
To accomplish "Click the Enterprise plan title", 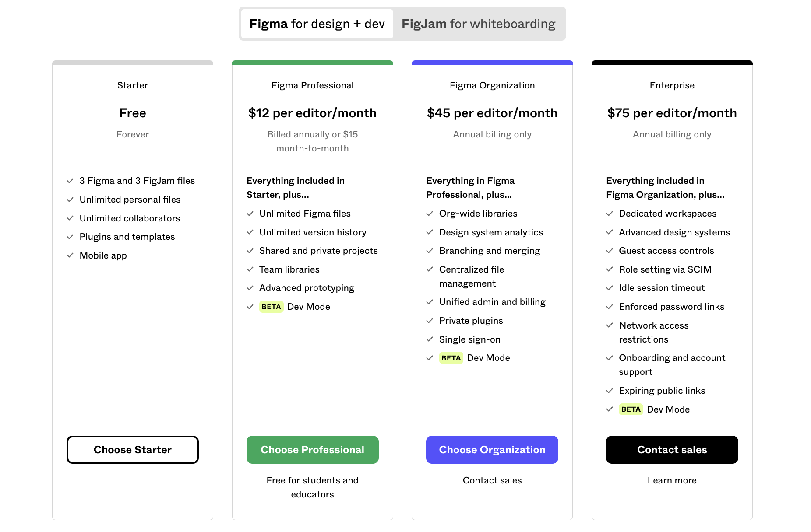I will pos(672,85).
